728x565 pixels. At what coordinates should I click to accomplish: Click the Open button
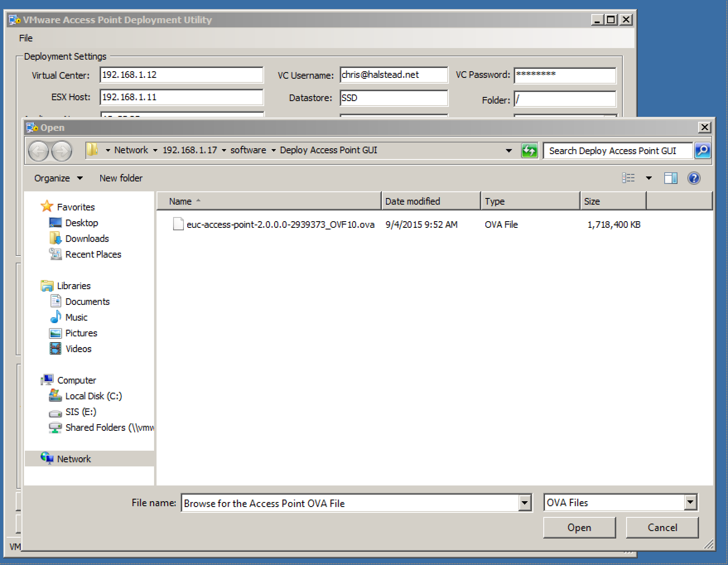(579, 527)
